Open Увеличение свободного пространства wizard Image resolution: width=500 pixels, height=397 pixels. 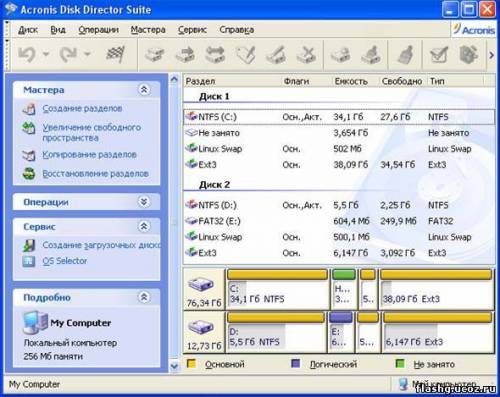click(91, 133)
